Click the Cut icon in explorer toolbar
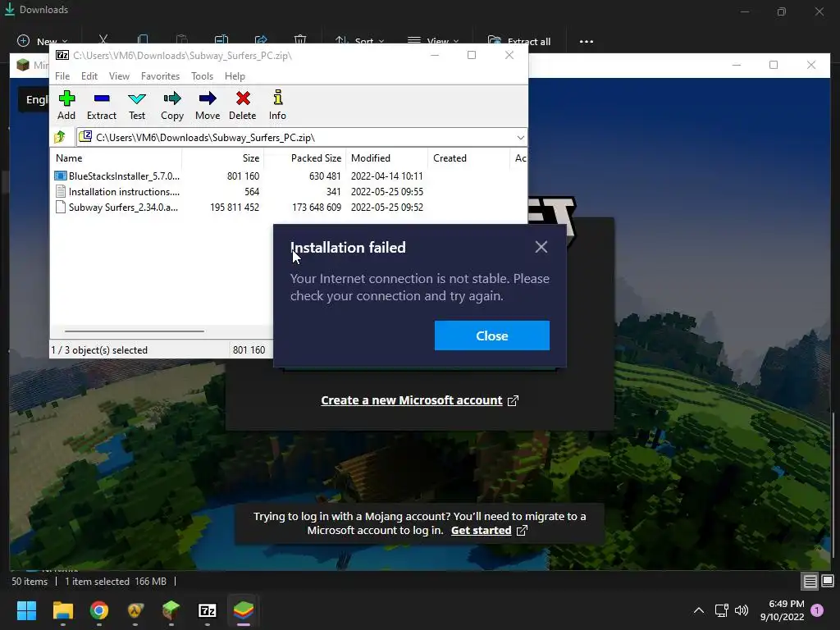 click(103, 40)
